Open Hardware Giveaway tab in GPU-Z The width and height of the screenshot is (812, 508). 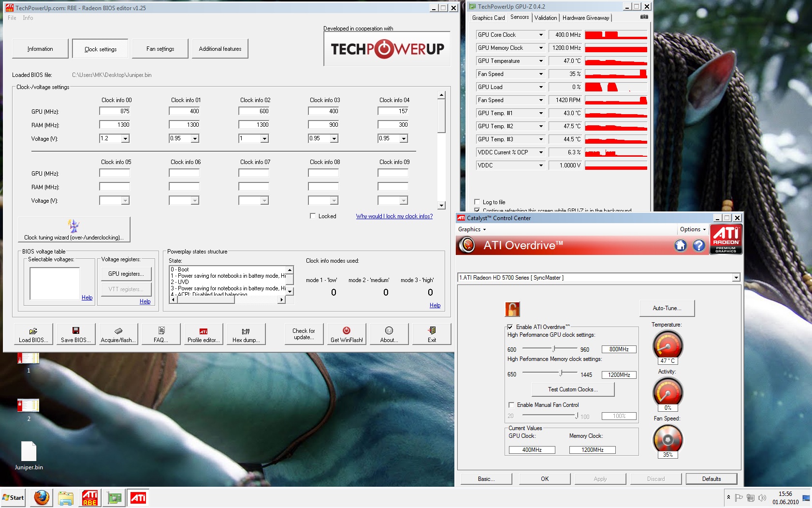pos(586,18)
